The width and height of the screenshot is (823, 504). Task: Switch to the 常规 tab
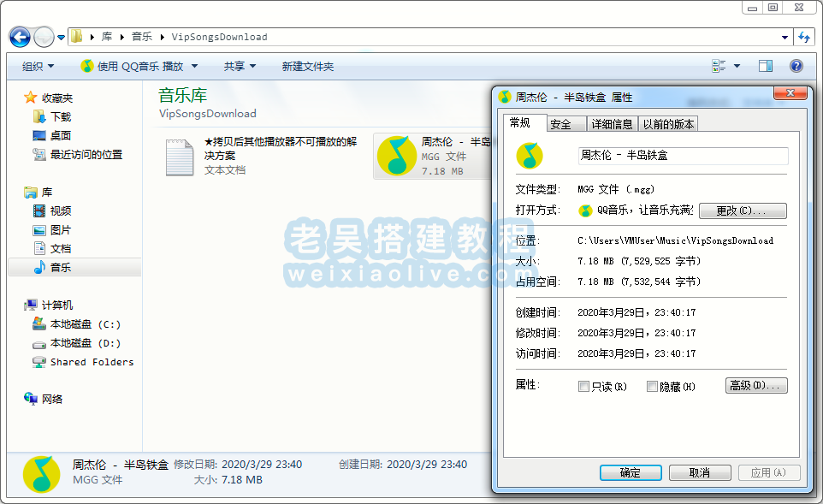click(525, 122)
